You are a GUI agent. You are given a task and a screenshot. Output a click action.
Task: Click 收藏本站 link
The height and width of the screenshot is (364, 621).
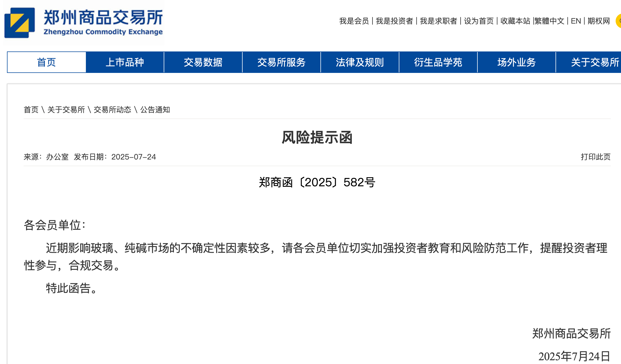(515, 21)
